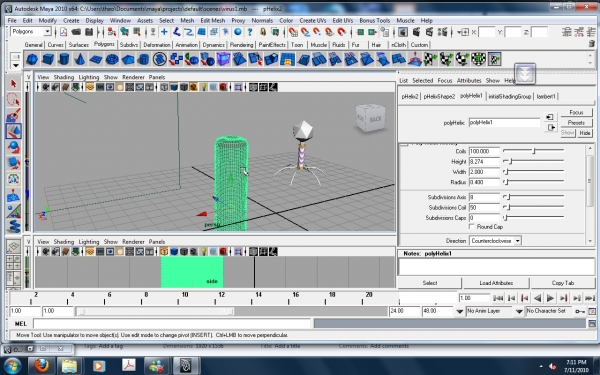Switch to the lambert1 attribute tab

pyautogui.click(x=546, y=96)
